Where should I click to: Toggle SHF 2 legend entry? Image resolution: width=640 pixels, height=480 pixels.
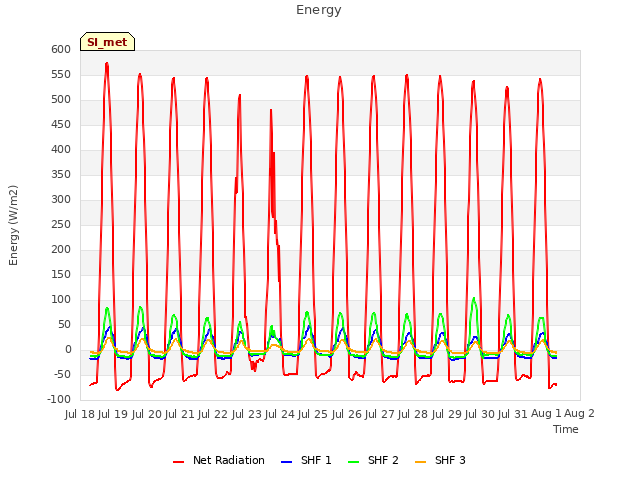373,460
